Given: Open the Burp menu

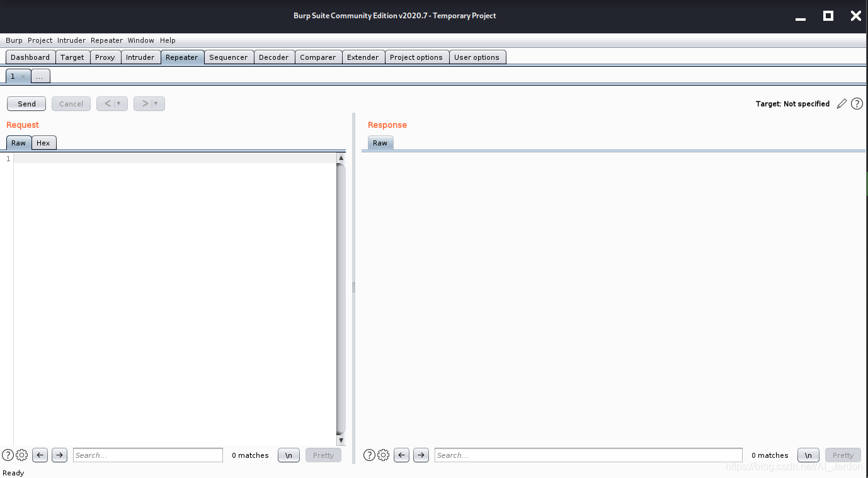Looking at the screenshot, I should coord(14,40).
